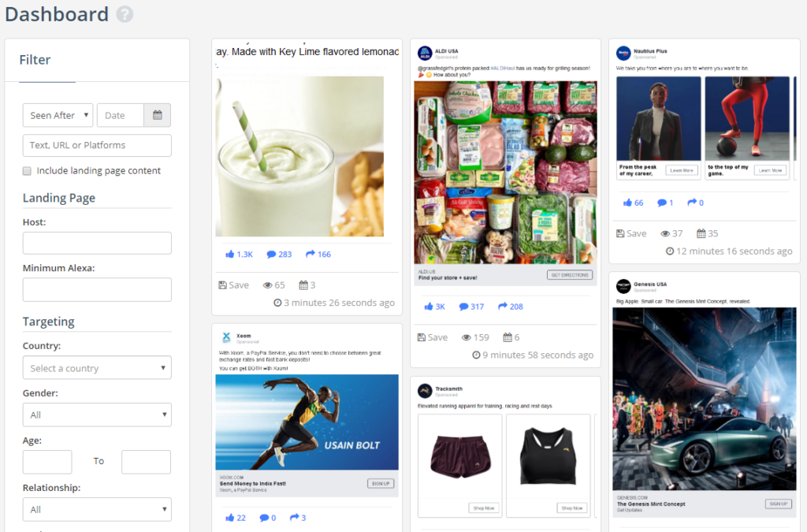This screenshot has height=532, width=807.
Task: Open the Seen After dropdown
Action: pyautogui.click(x=58, y=115)
